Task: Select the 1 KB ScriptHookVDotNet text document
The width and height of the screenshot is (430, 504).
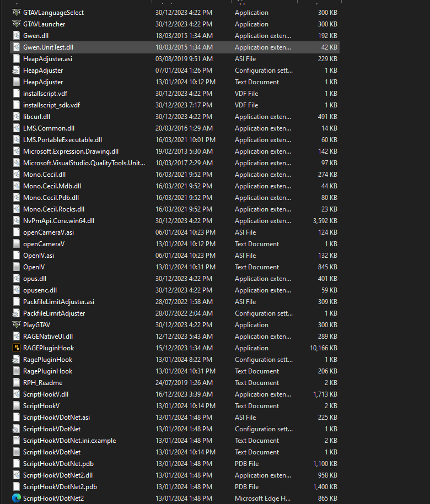Action: pyautogui.click(x=52, y=452)
